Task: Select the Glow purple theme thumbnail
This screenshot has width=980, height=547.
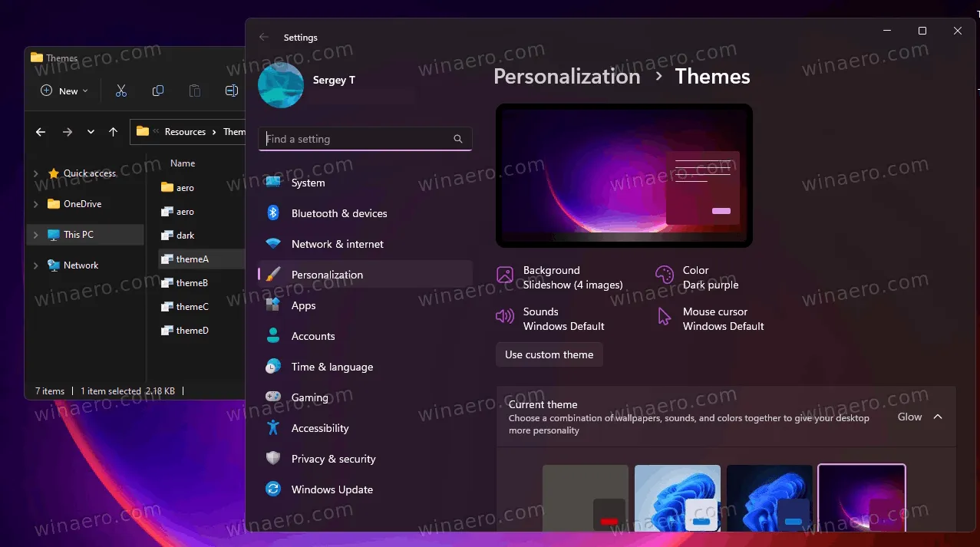Action: click(862, 498)
